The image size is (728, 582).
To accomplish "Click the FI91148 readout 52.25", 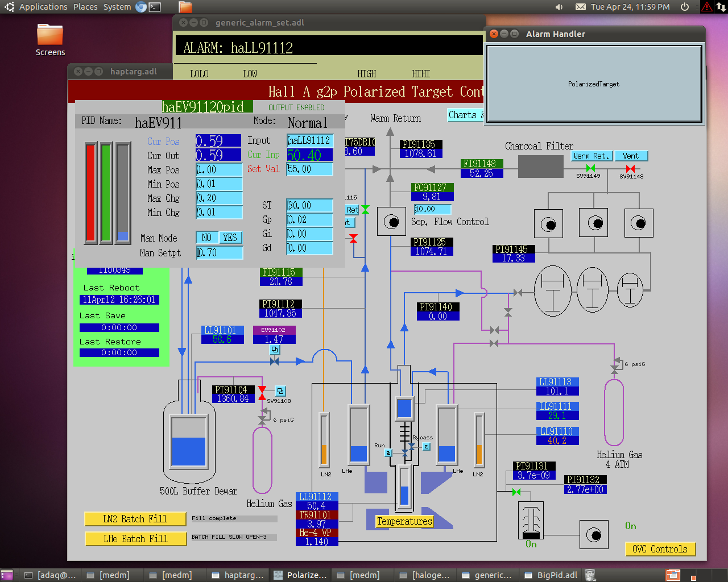I will (482, 173).
